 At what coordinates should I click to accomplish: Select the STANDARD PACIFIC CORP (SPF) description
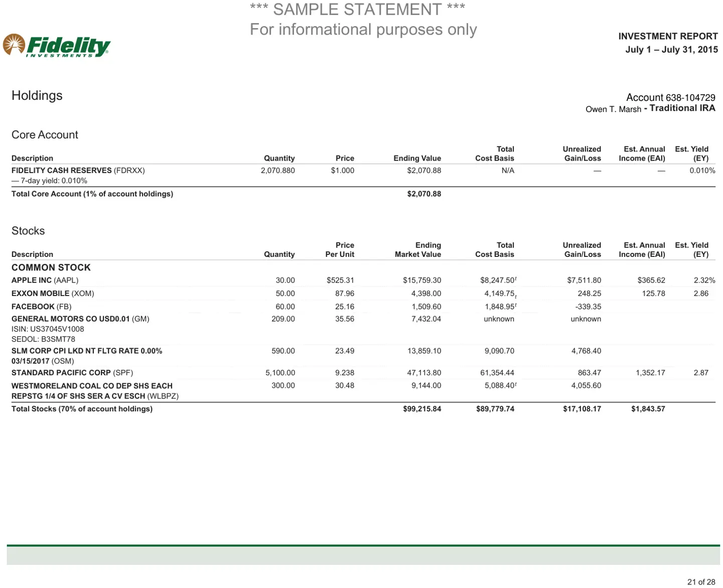(72, 373)
